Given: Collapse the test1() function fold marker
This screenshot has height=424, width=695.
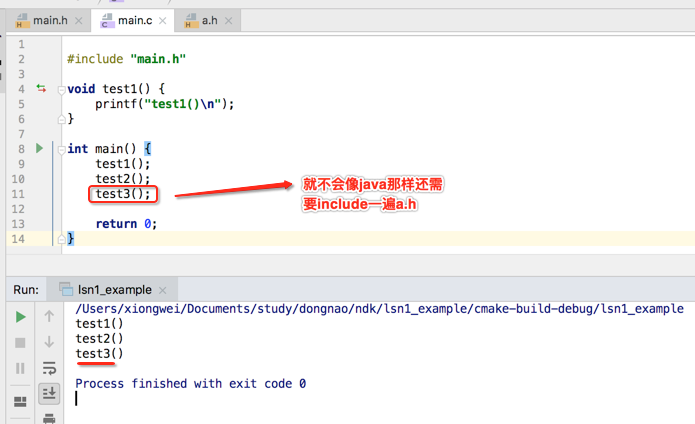Looking at the screenshot, I should (62, 90).
